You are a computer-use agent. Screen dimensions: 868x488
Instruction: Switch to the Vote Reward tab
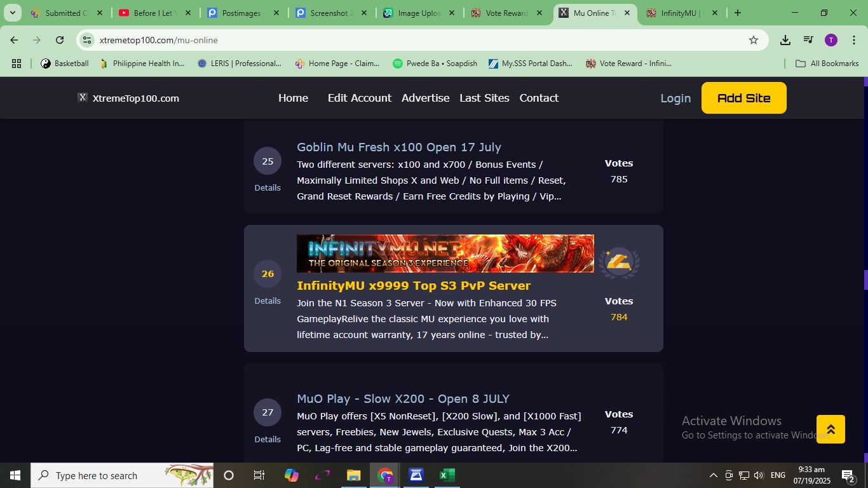pos(506,13)
